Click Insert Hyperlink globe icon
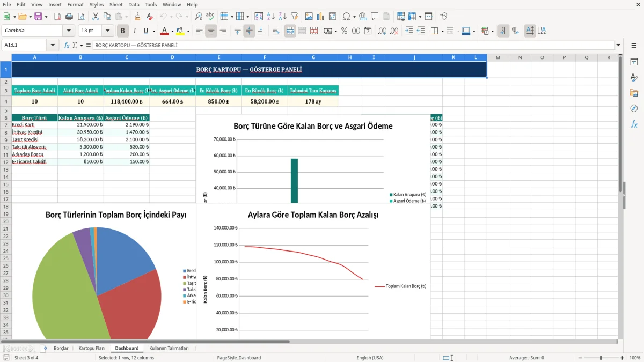 point(363,17)
